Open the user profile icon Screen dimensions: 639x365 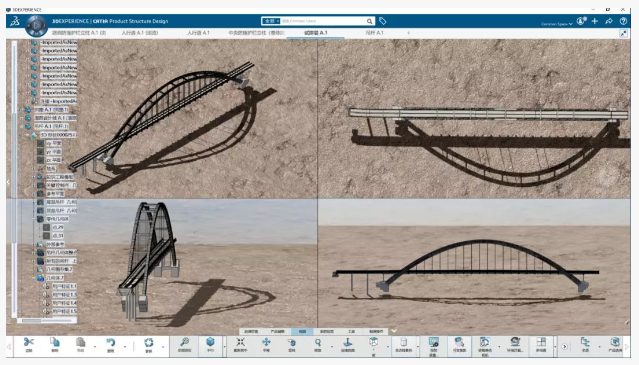pyautogui.click(x=581, y=21)
